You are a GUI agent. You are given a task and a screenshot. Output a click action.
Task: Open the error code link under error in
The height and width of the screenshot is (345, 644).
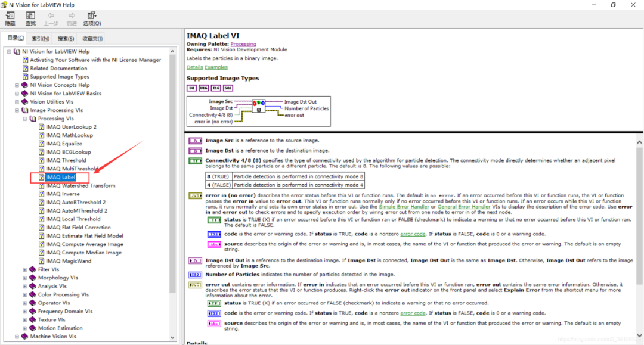pyautogui.click(x=413, y=234)
